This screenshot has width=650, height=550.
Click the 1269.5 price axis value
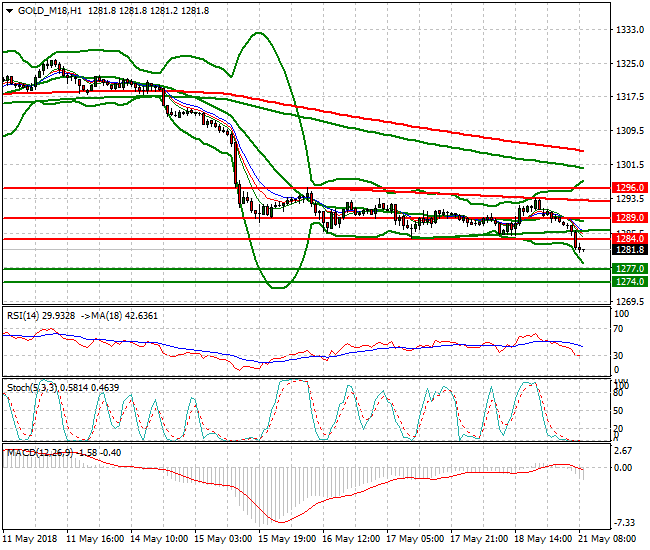click(630, 301)
